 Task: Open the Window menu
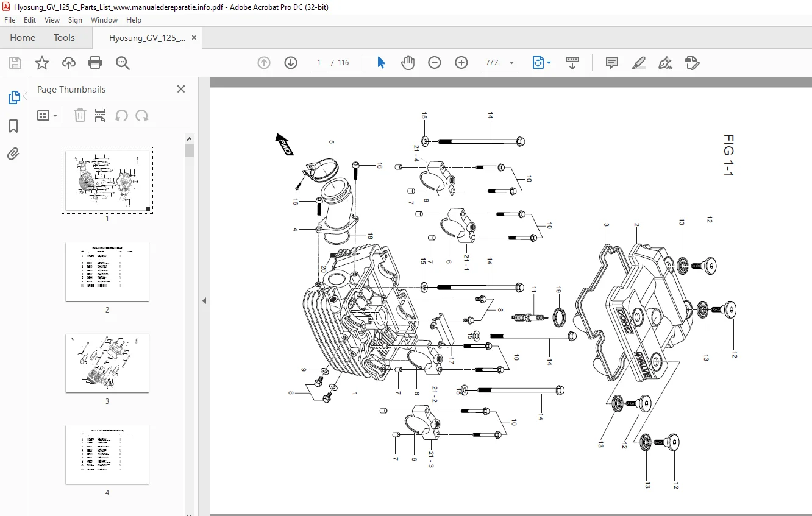[x=104, y=20]
